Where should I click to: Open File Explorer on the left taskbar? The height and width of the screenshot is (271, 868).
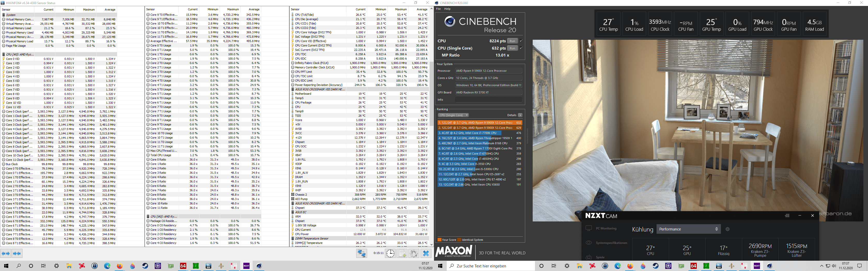click(x=69, y=266)
